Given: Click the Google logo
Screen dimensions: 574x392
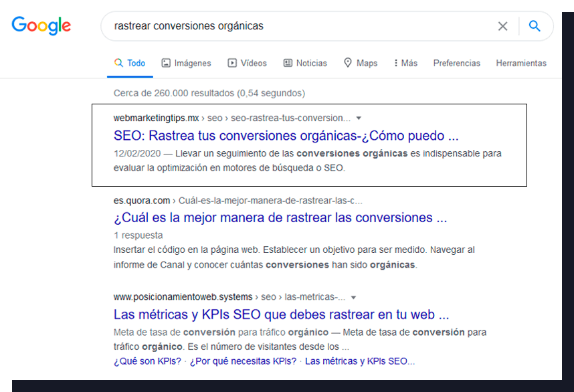Looking at the screenshot, I should 41,26.
